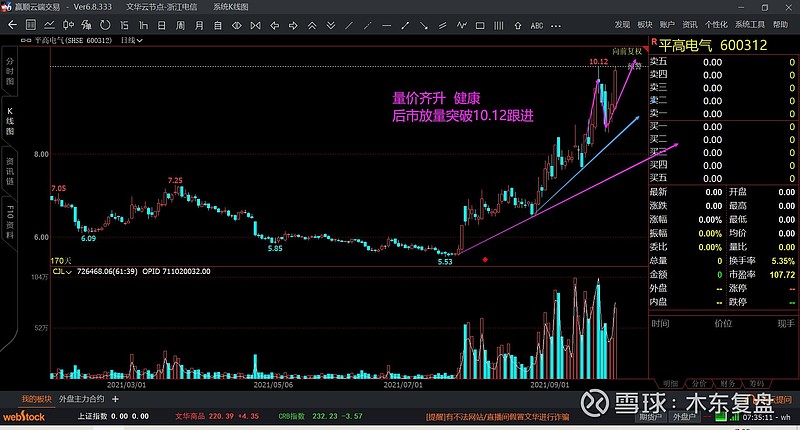
Task: Click the 文华商品 220.39 index entry
Action: pos(217,416)
